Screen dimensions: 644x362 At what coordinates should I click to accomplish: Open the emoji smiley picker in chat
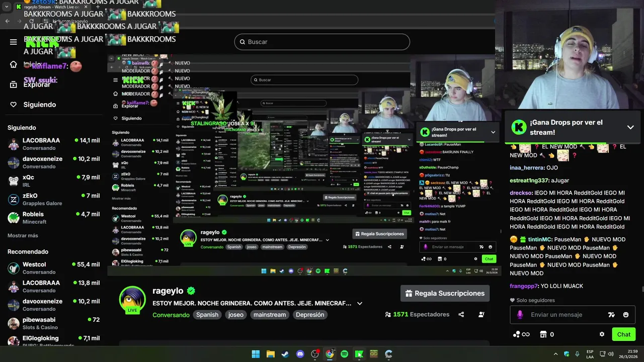click(x=626, y=315)
